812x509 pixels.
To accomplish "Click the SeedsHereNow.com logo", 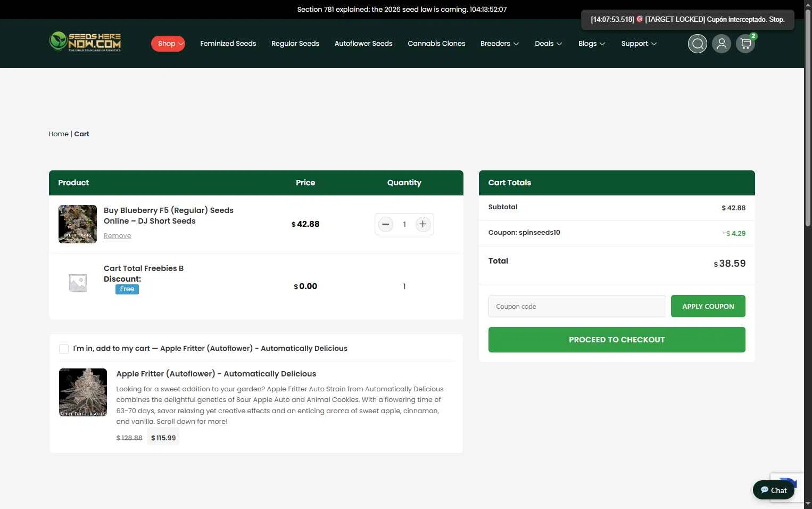I will coord(85,42).
